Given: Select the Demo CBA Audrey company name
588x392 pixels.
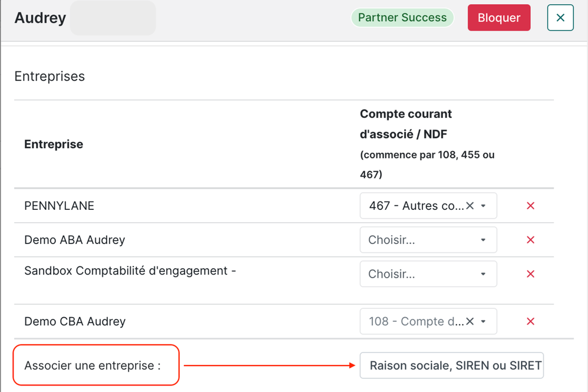Looking at the screenshot, I should tap(75, 321).
